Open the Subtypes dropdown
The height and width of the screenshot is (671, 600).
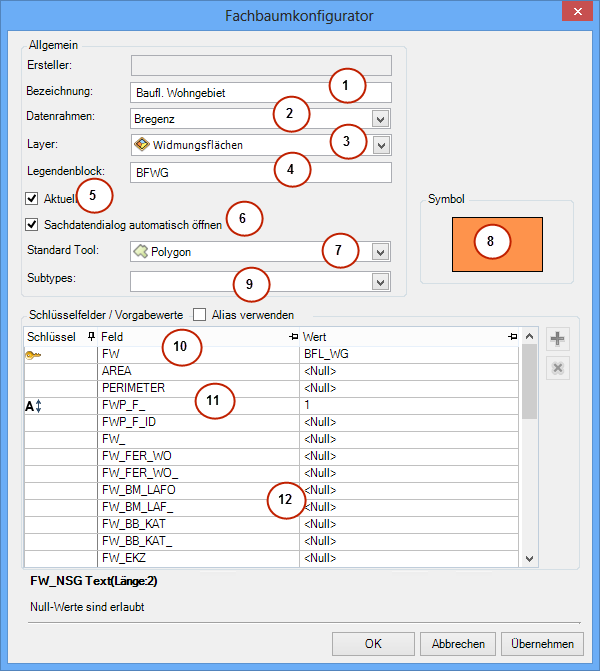click(x=379, y=282)
